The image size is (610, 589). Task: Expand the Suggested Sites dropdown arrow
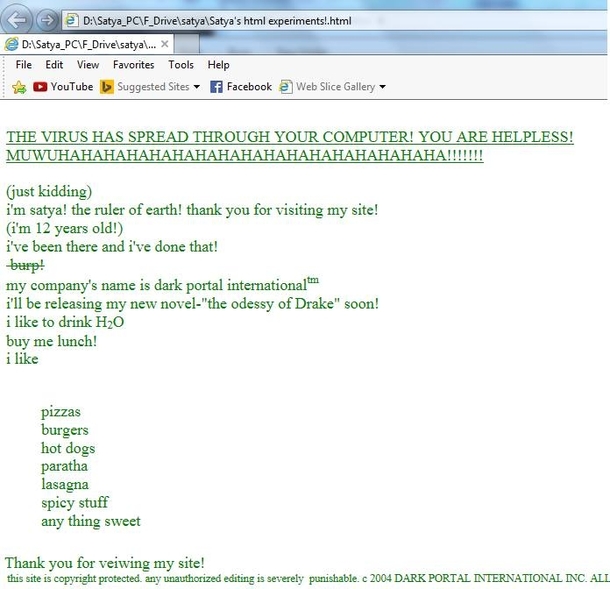point(196,87)
